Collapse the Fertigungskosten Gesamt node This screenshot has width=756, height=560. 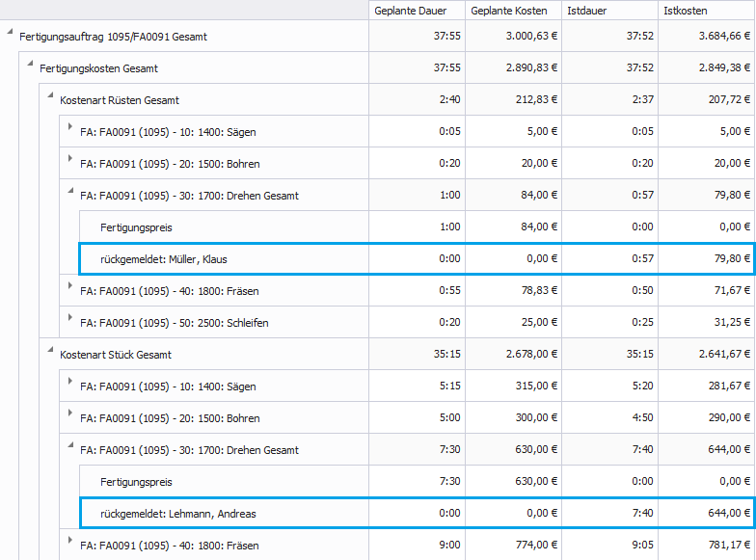(x=30, y=66)
